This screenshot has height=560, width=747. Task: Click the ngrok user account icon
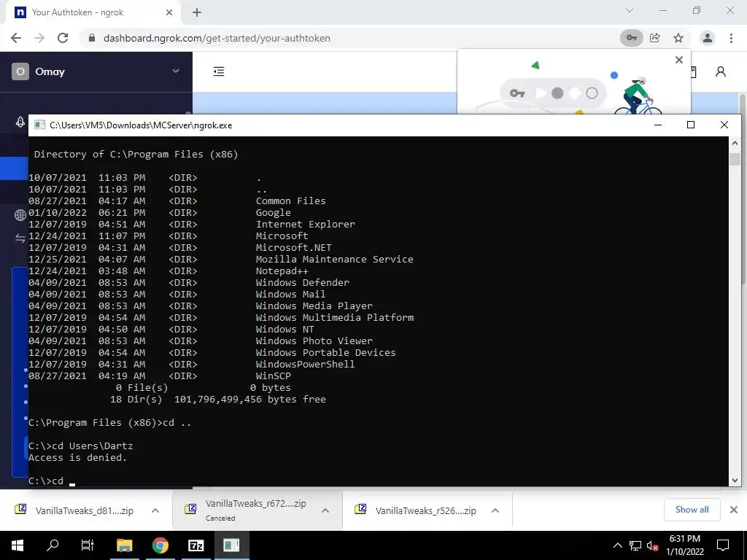pyautogui.click(x=720, y=71)
